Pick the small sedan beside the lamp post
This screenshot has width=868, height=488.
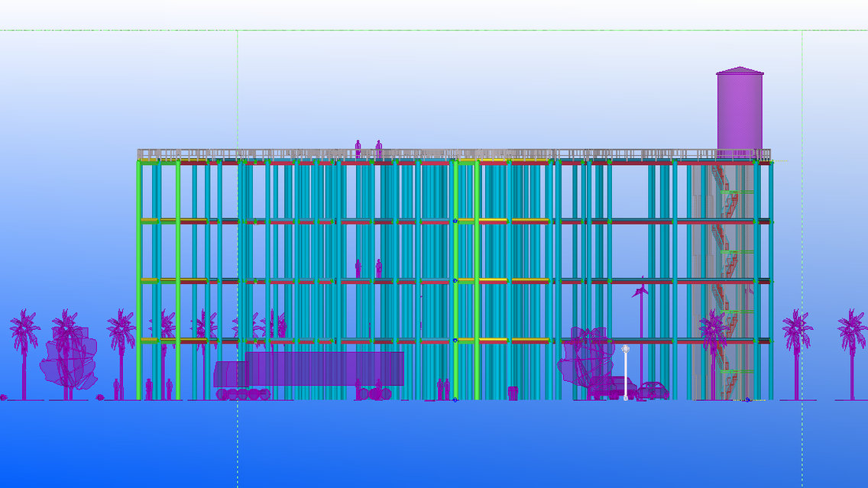[x=653, y=390]
